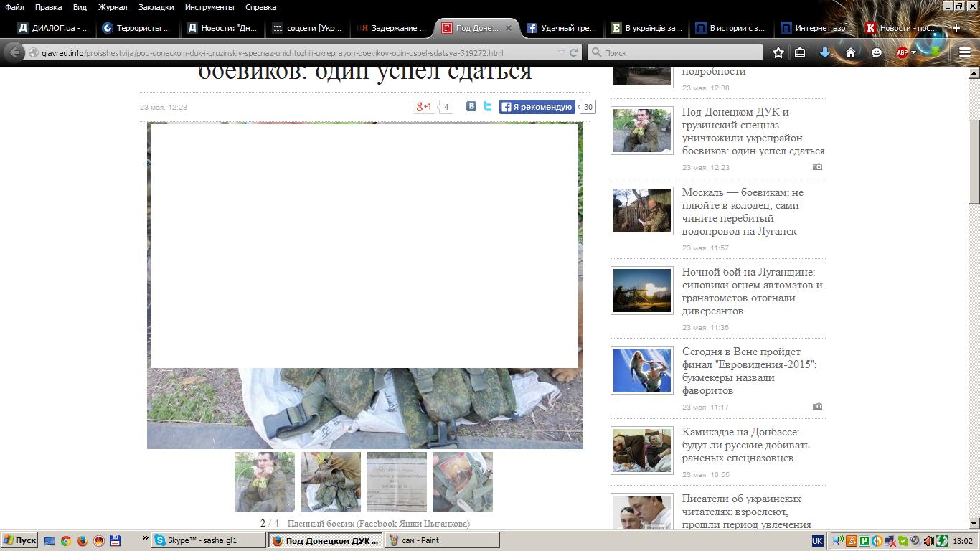Switch to the 'соцсети [Укр...' tab
The height and width of the screenshot is (551, 980).
(307, 28)
